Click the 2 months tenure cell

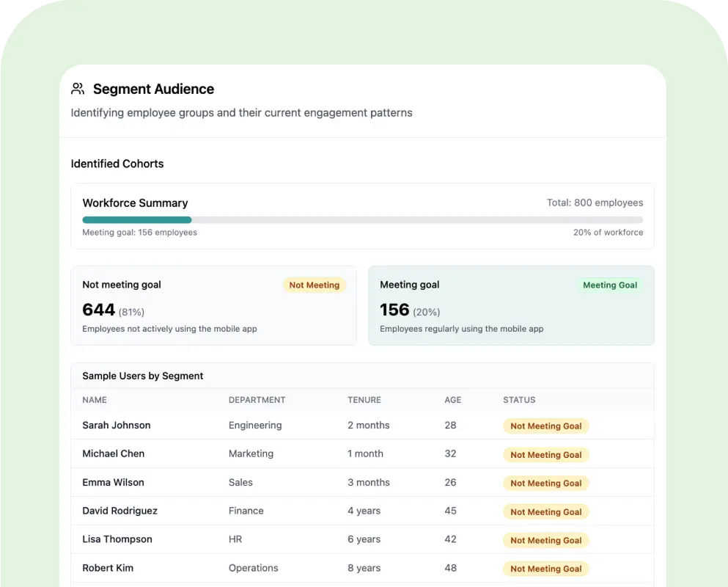pos(369,426)
